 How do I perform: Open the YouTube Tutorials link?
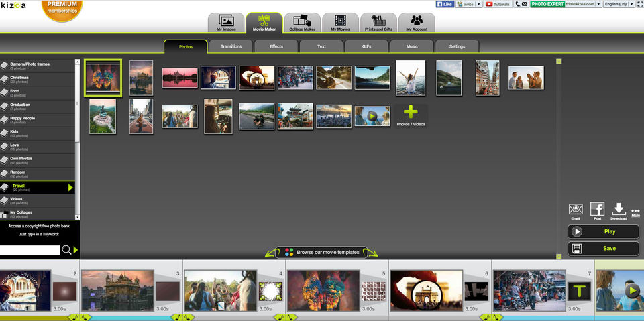point(498,4)
